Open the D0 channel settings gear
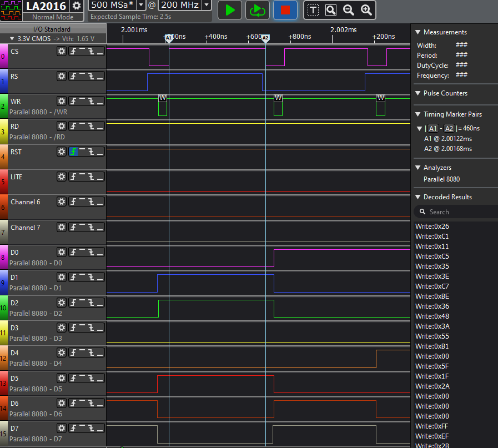This screenshot has width=498, height=448. point(61,252)
